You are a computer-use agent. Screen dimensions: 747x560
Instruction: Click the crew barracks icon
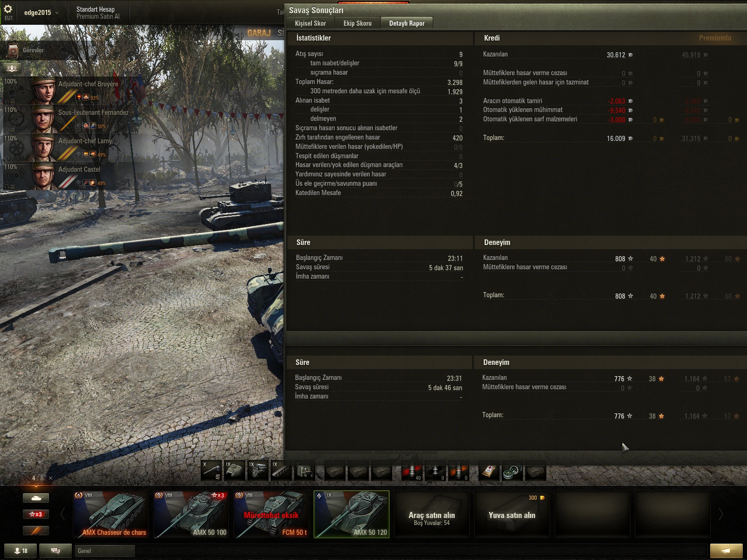(x=12, y=68)
